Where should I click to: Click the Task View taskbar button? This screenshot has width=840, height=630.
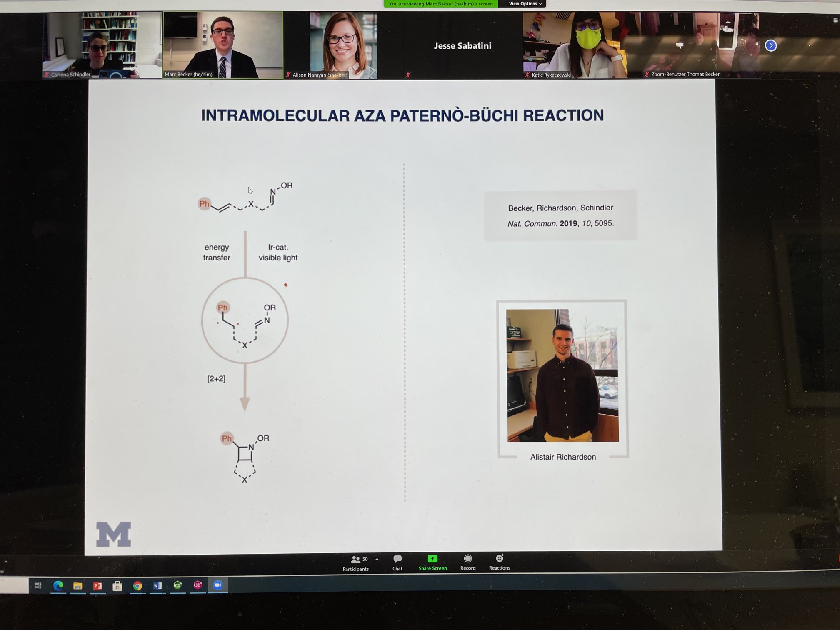click(38, 585)
